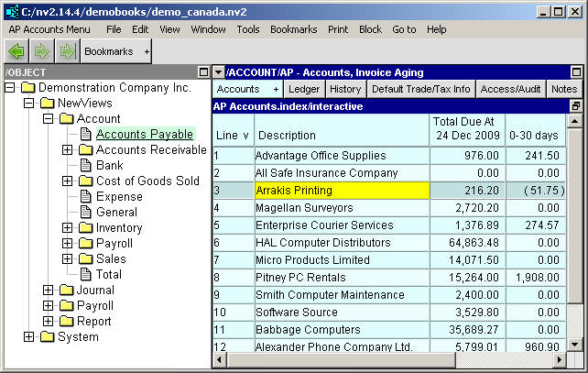Open the Window menu
588x373 pixels.
(208, 29)
